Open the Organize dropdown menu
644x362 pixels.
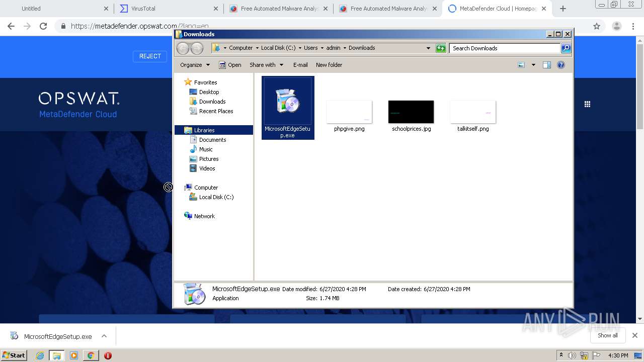[x=195, y=65]
